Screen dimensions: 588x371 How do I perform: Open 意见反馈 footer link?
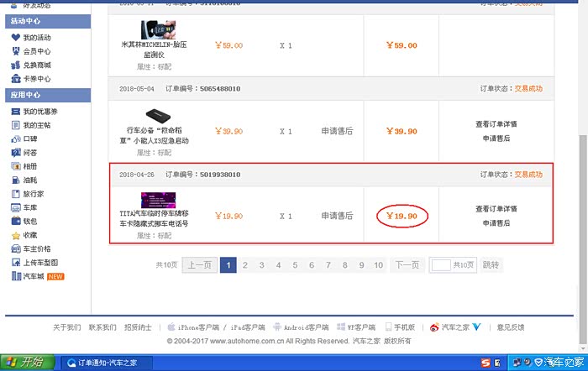click(511, 327)
